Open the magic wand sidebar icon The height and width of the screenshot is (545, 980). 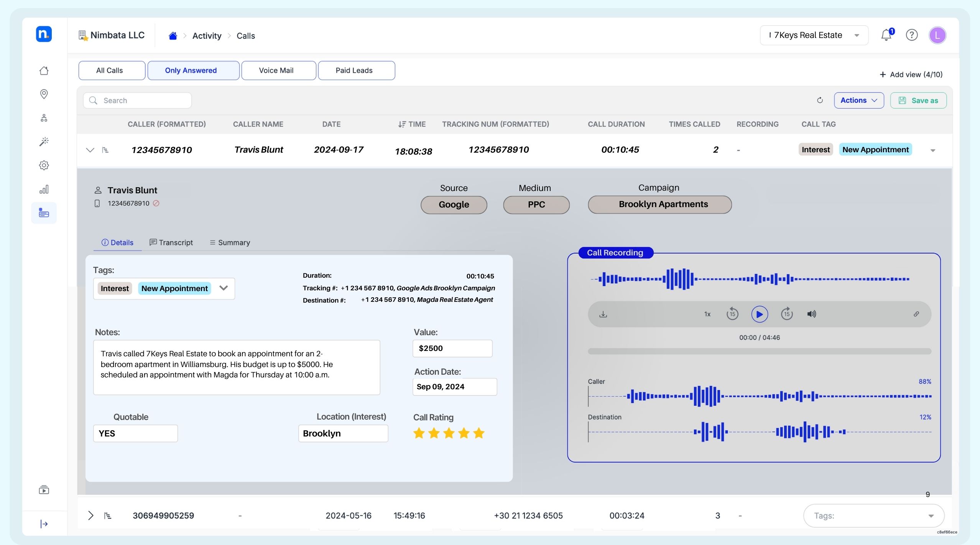tap(44, 142)
